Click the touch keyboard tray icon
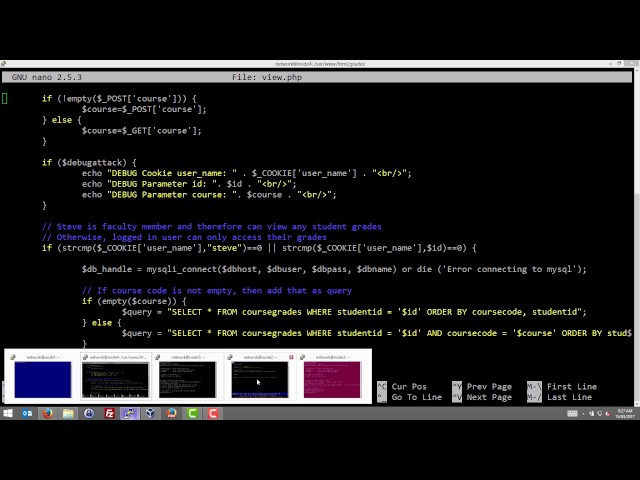This screenshot has width=640, height=480. coord(572,414)
